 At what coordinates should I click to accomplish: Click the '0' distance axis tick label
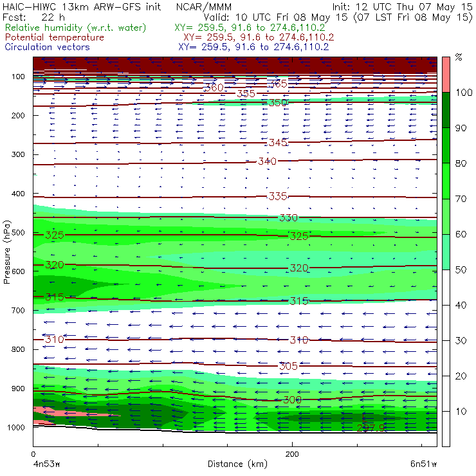pos(33,454)
